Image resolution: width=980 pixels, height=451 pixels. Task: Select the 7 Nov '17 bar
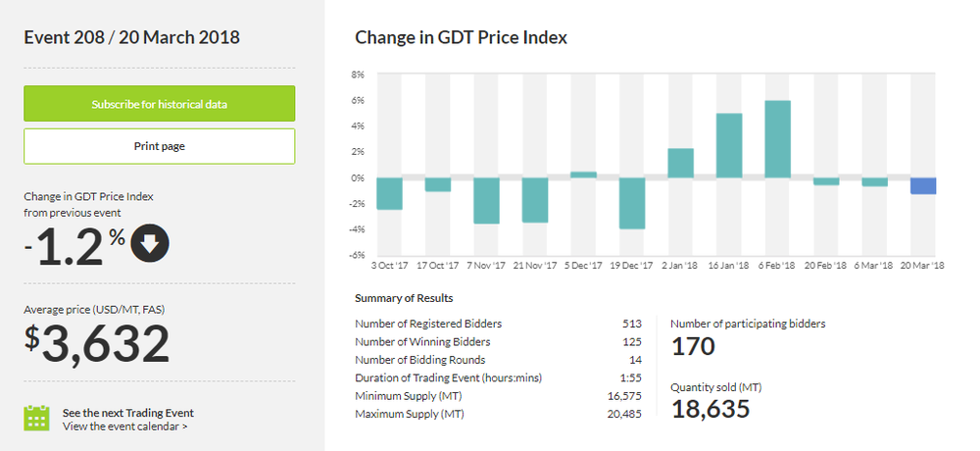[486, 200]
